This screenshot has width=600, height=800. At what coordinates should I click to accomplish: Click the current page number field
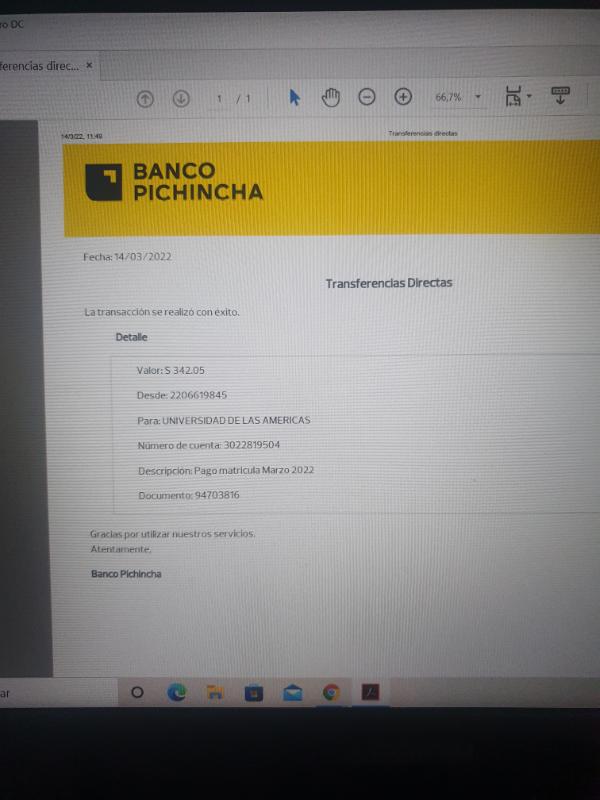tap(219, 98)
